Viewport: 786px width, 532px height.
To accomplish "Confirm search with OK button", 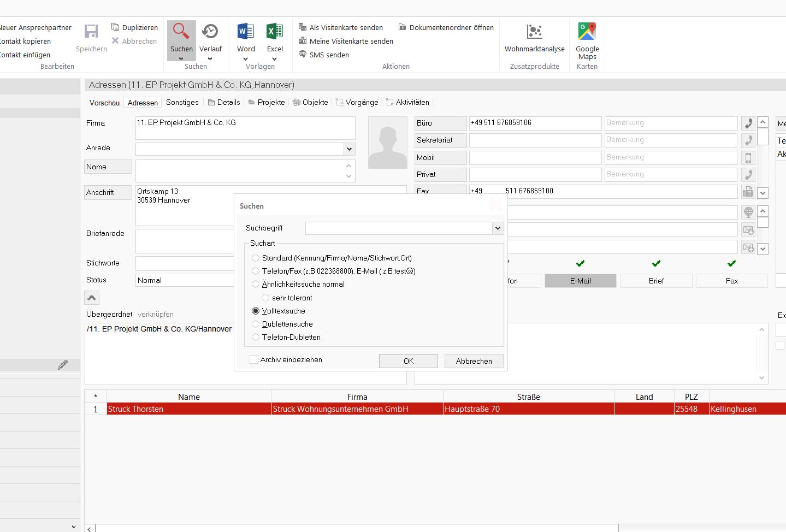I will click(x=408, y=361).
